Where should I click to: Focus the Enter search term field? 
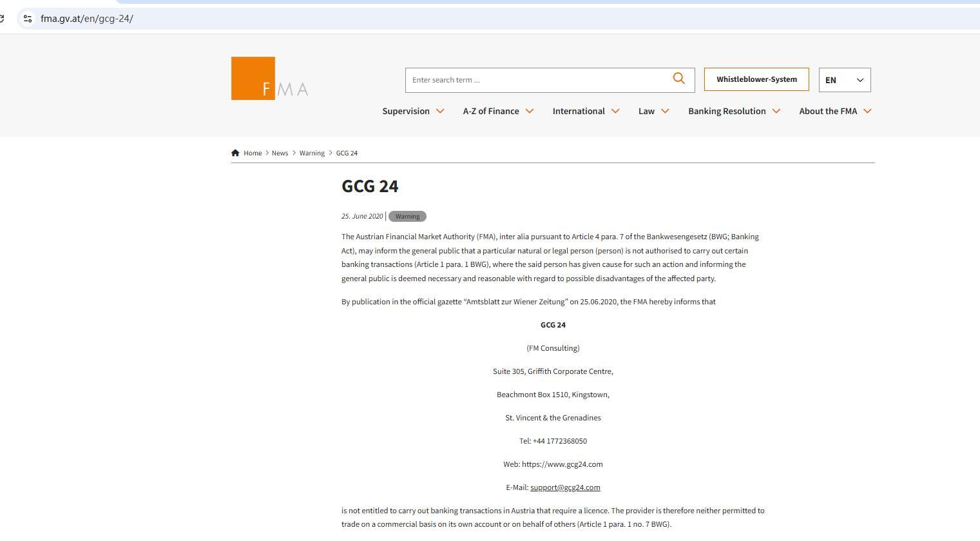[538, 80]
